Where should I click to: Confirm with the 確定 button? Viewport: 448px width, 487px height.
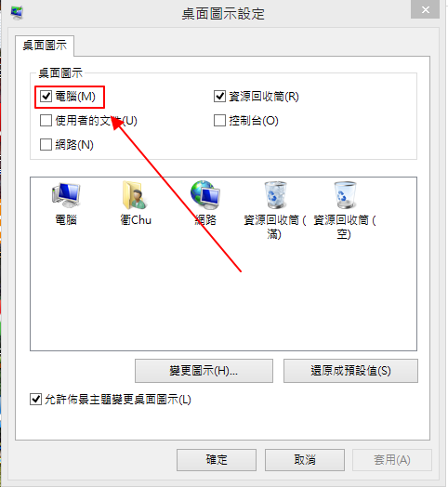coord(217,460)
